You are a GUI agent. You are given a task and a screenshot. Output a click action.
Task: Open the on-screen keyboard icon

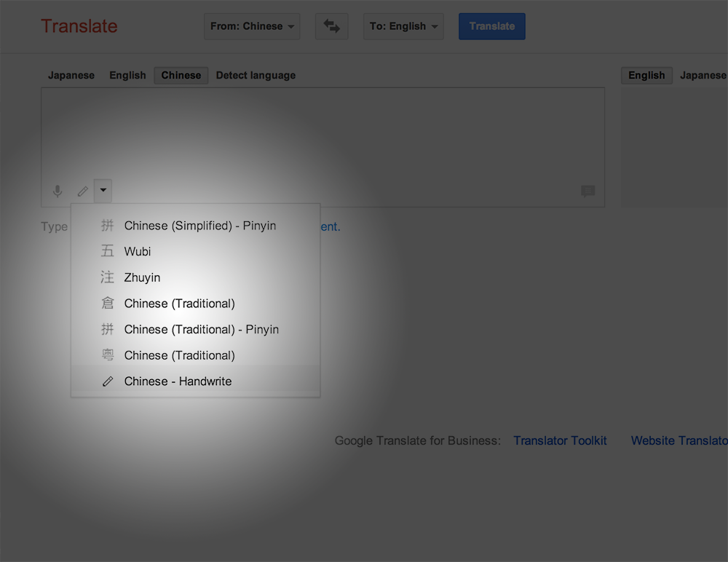[587, 191]
